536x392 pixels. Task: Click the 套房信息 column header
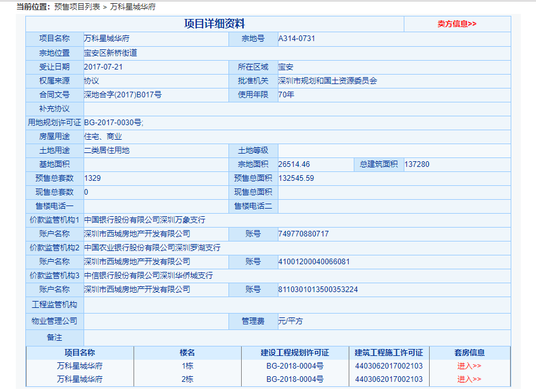pos(469,353)
